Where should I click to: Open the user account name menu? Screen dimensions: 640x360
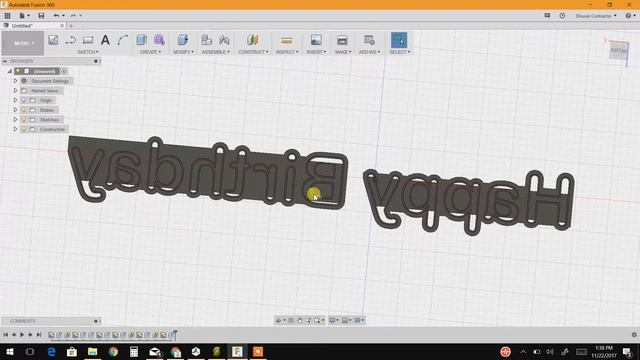pos(596,16)
